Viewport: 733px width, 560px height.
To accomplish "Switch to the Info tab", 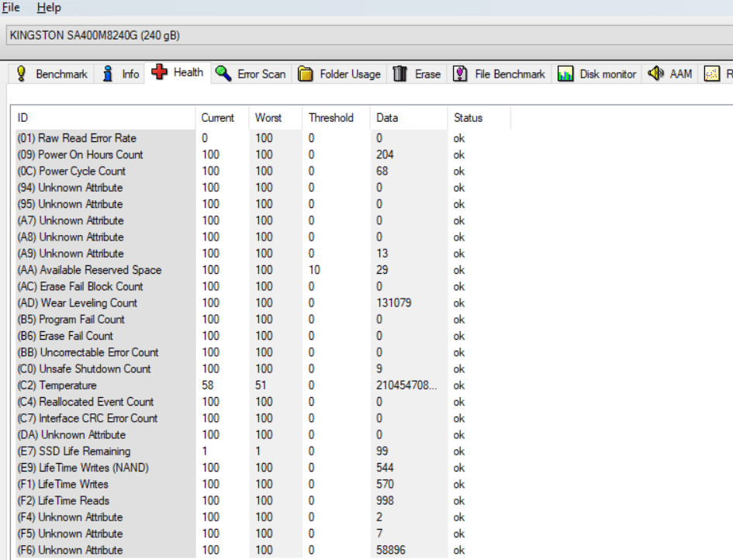I will [120, 74].
